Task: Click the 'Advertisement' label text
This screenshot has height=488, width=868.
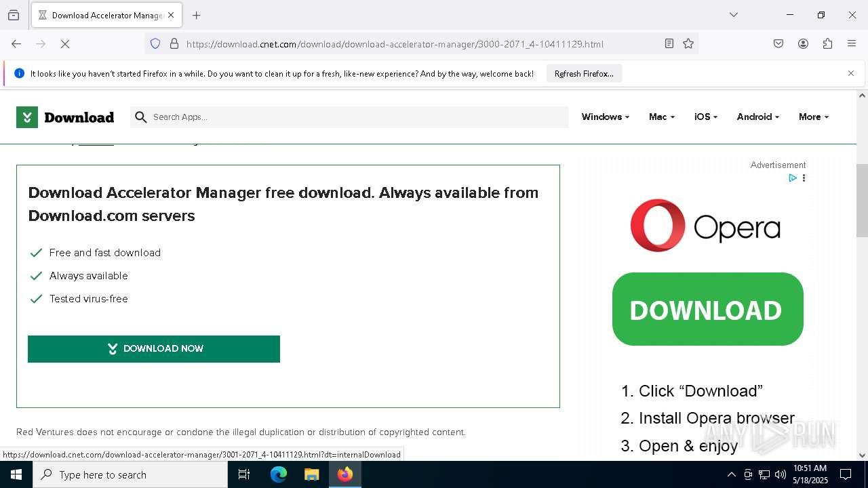Action: (778, 165)
